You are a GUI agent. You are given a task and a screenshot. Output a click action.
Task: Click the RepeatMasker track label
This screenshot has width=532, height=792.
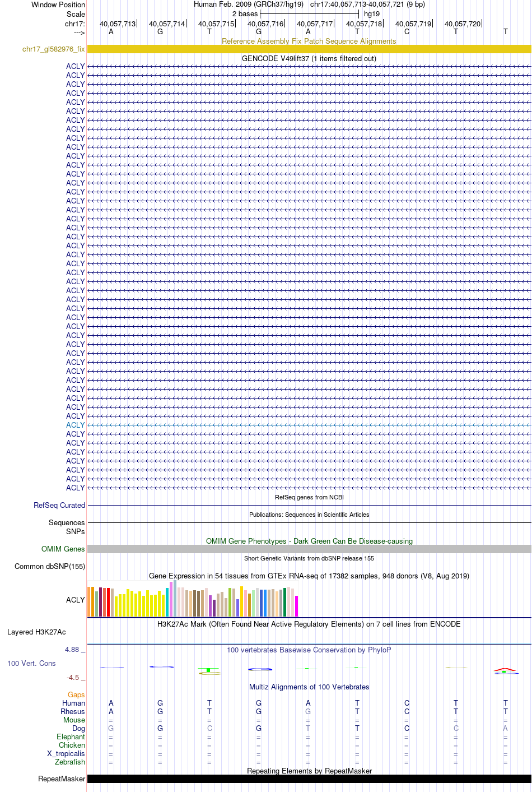(x=62, y=779)
